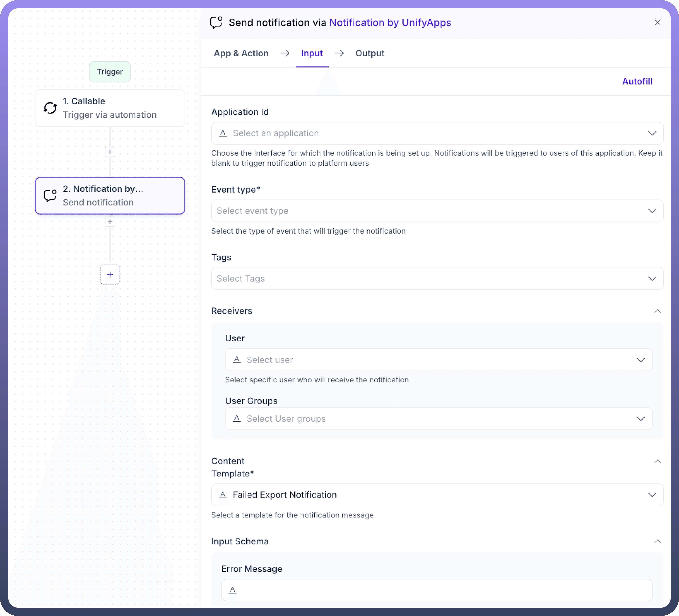
Task: Click into the Error Message input field
Action: [x=441, y=590]
